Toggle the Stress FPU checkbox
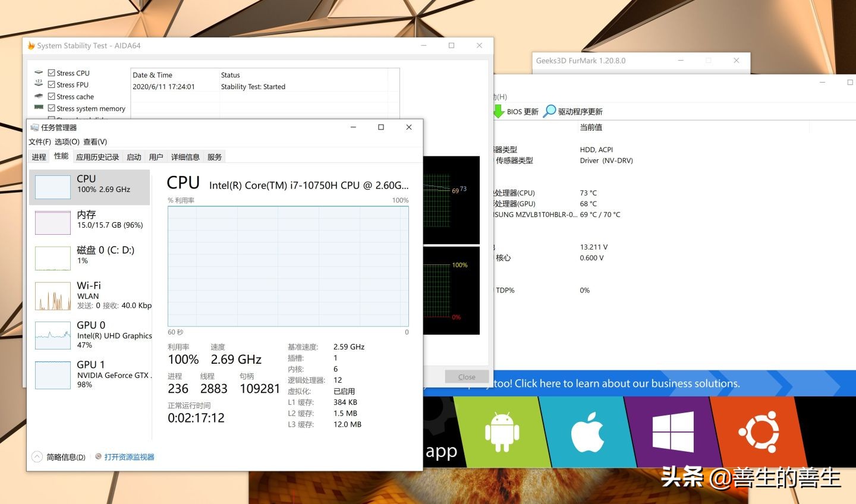The image size is (856, 504). click(x=51, y=85)
